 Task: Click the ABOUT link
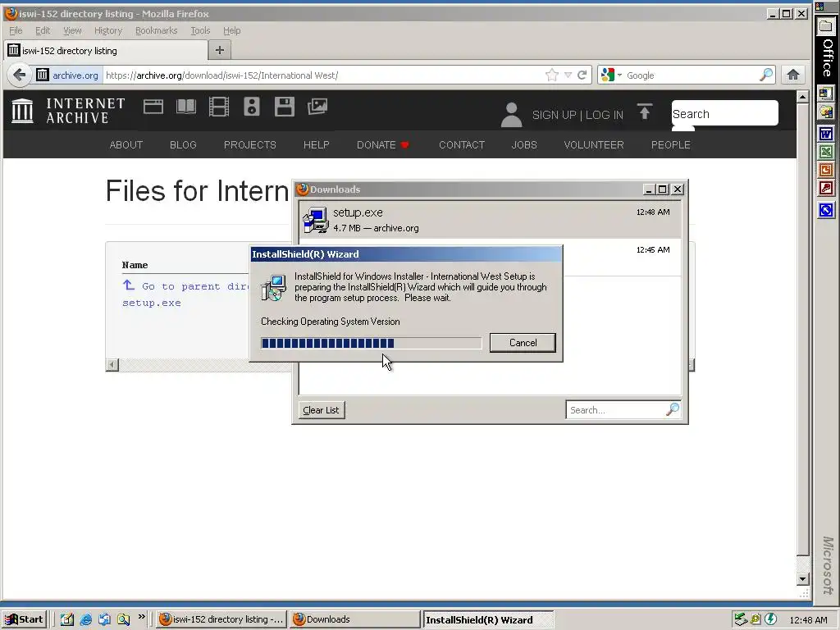126,144
